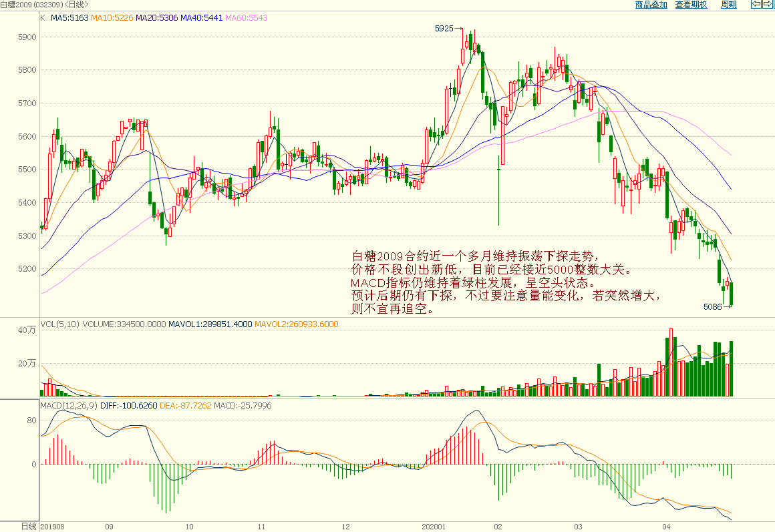Image resolution: width=775 pixels, height=532 pixels.
Task: Click the MAVOL1 volume average label
Action: [x=210, y=324]
